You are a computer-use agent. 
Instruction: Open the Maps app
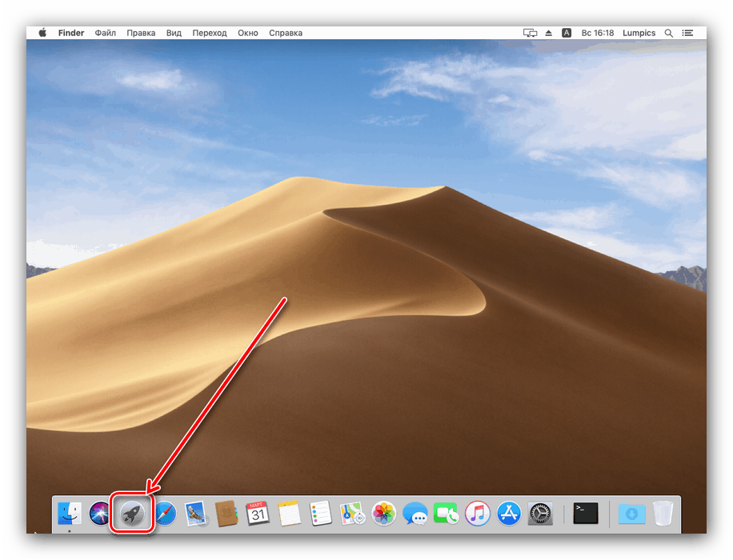click(352, 514)
